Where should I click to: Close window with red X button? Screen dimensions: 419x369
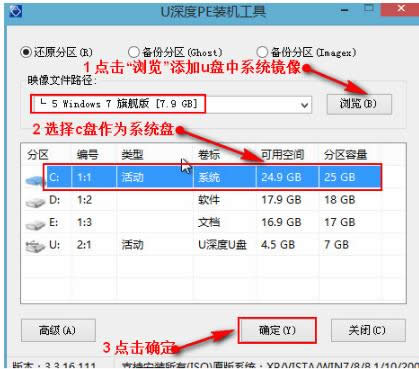[x=400, y=8]
